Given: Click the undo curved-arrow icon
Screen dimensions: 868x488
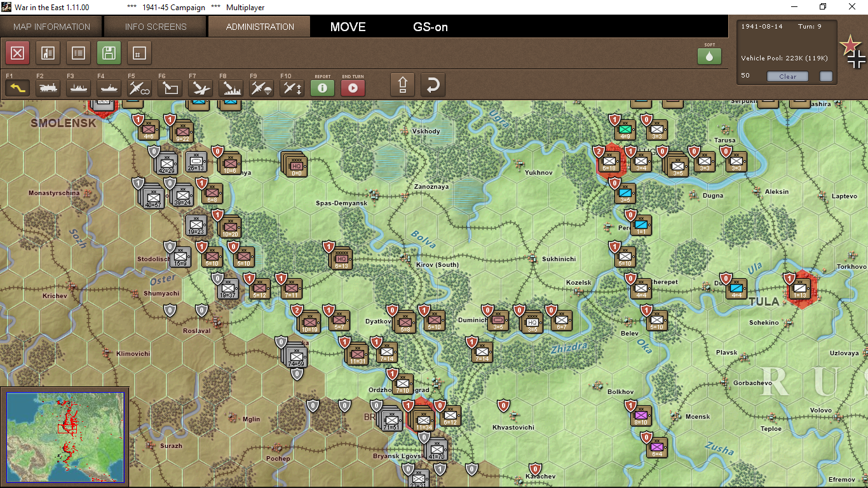Looking at the screenshot, I should tap(433, 85).
